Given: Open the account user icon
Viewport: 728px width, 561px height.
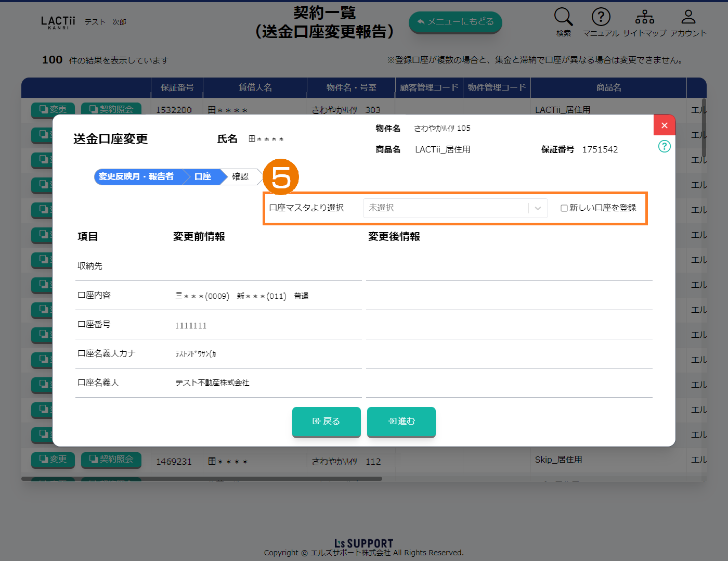Looking at the screenshot, I should point(688,17).
